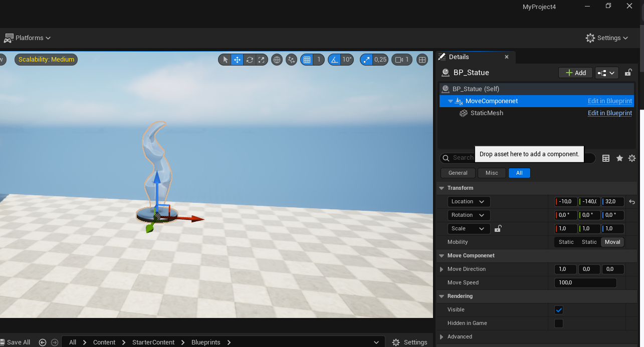Switch to the select objects cursor tool
Viewport: 644px width, 347px height.
coord(225,60)
